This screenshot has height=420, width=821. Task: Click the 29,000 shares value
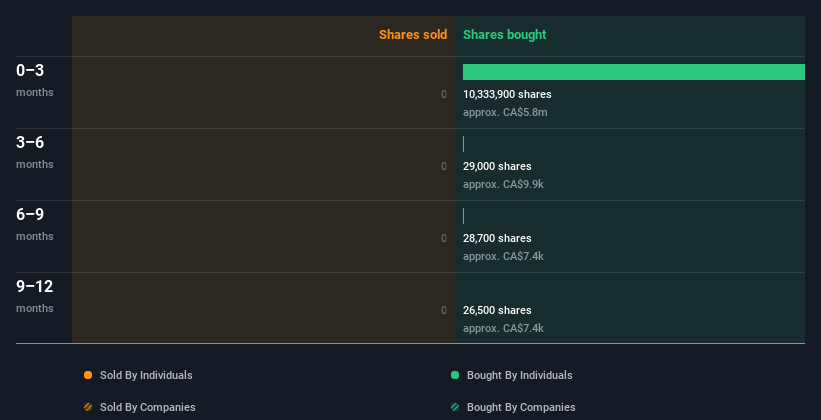[x=497, y=166]
